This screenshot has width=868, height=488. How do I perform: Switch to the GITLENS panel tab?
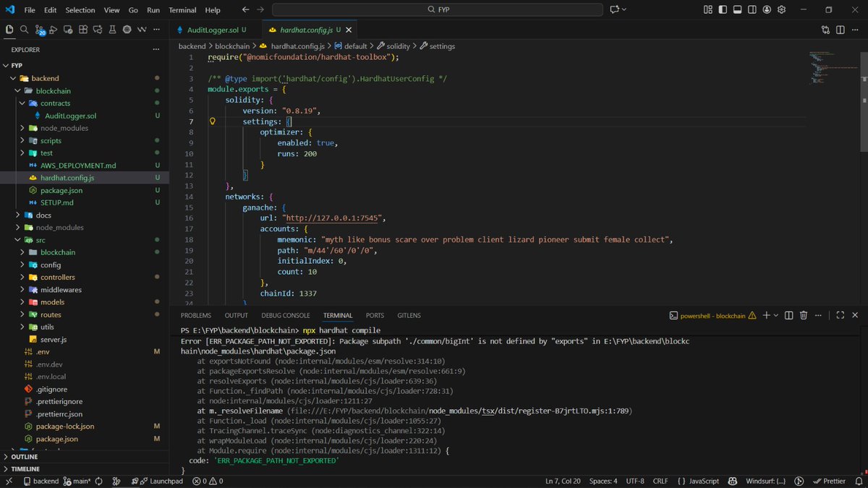pos(409,315)
